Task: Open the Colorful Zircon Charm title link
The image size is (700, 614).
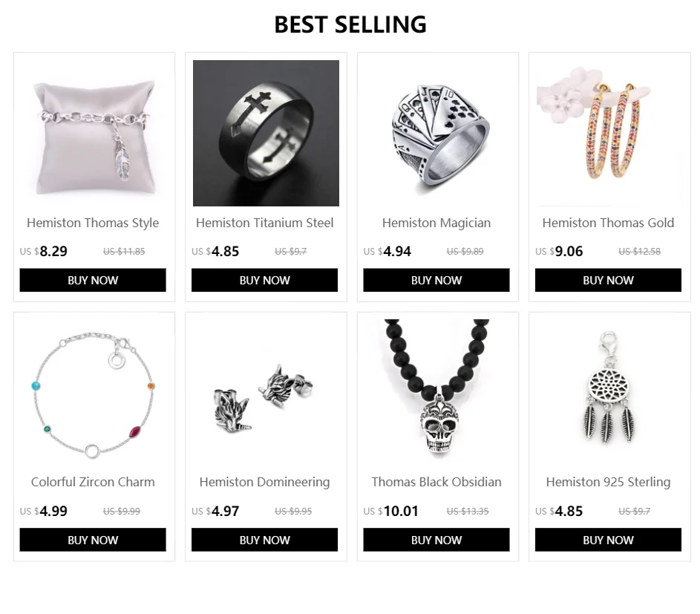Action: 93,482
